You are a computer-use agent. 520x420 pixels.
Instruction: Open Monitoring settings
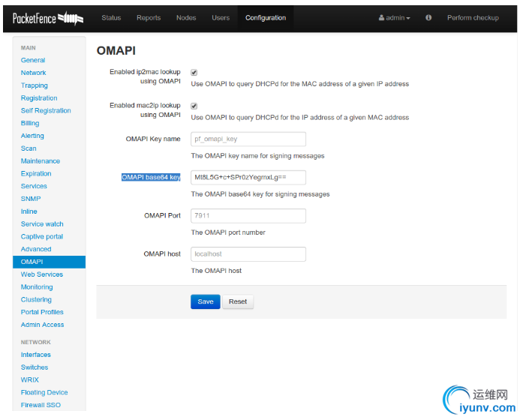coord(37,287)
